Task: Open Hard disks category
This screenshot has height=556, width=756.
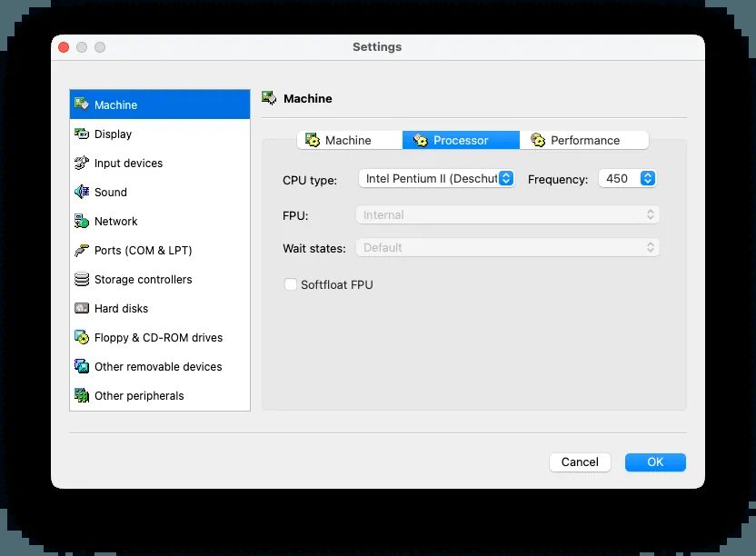Action: tap(160, 308)
